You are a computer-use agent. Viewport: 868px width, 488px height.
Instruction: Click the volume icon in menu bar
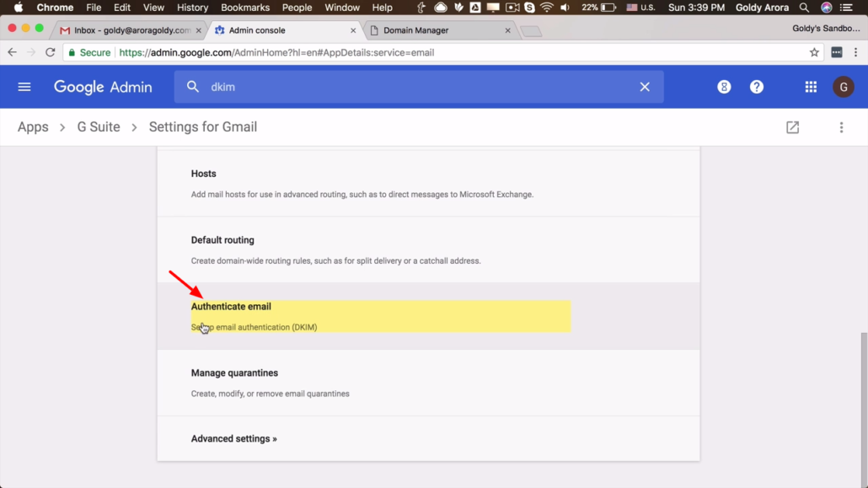(x=565, y=8)
